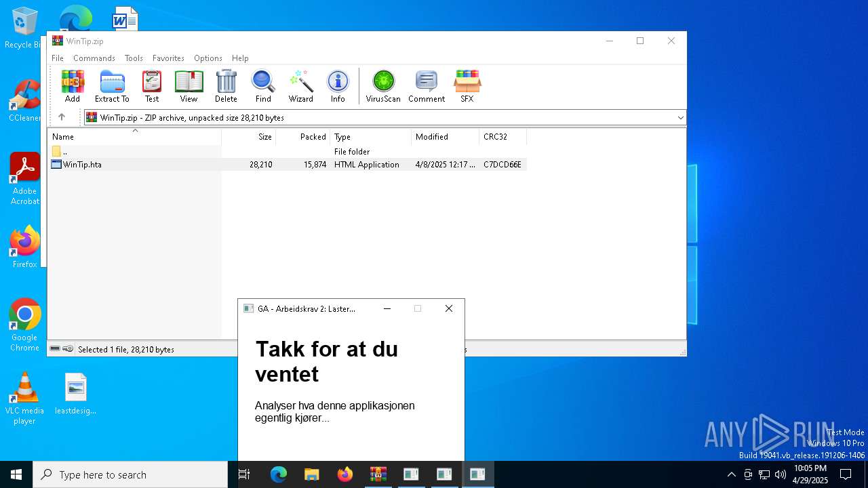Viewport: 868px width, 488px height.
Task: Open File Explorer from the taskbar
Action: click(312, 474)
